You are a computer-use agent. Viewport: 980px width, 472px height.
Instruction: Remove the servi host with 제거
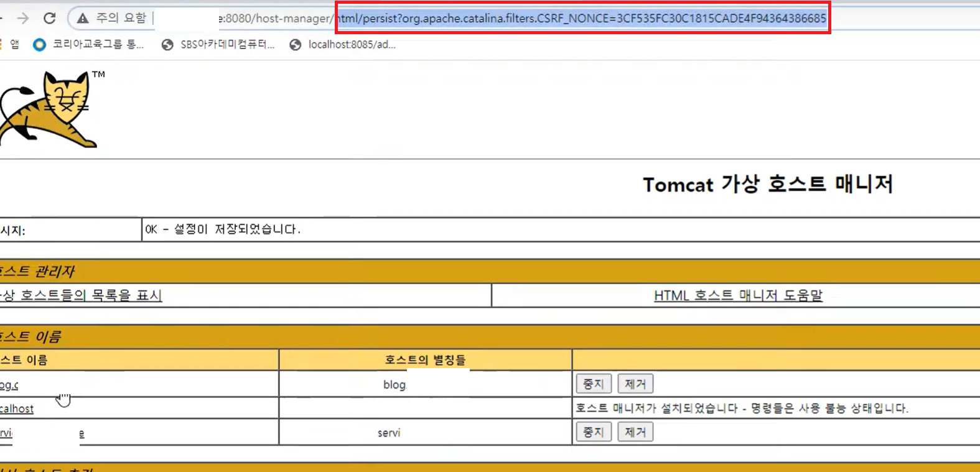click(x=635, y=432)
